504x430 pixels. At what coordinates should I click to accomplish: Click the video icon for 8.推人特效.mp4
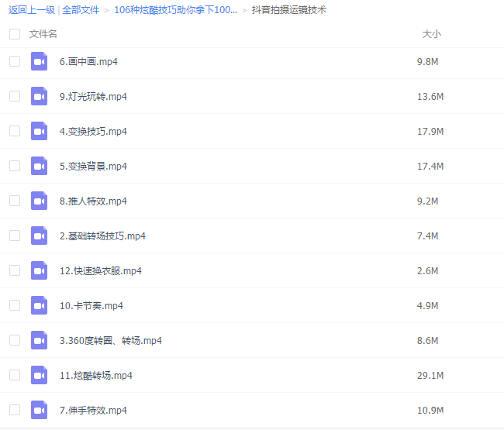(39, 201)
